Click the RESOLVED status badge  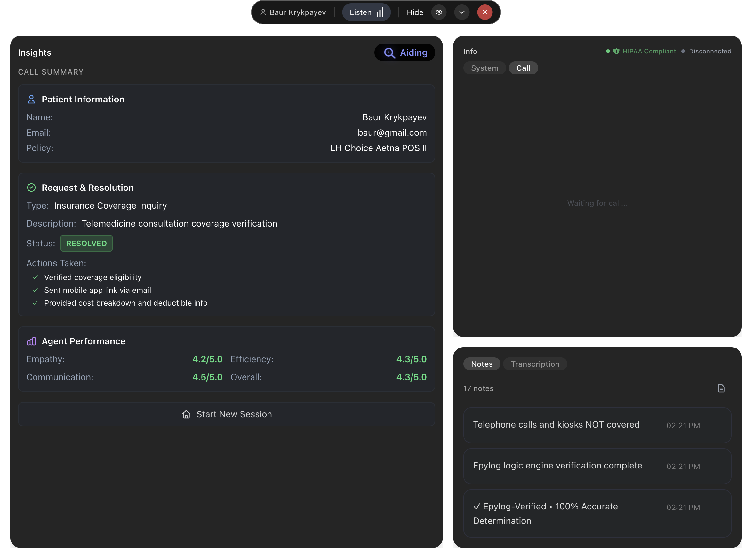tap(86, 244)
